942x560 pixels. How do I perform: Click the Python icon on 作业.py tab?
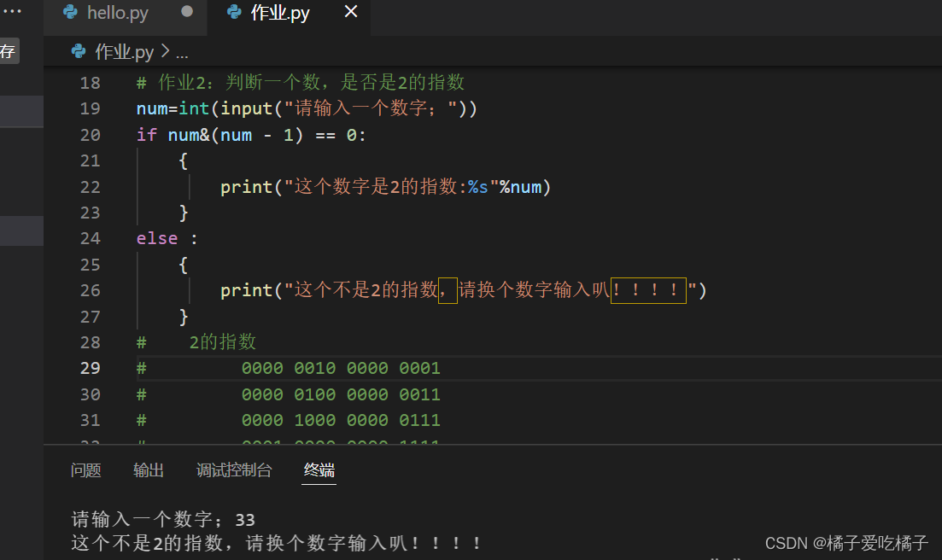[x=234, y=12]
